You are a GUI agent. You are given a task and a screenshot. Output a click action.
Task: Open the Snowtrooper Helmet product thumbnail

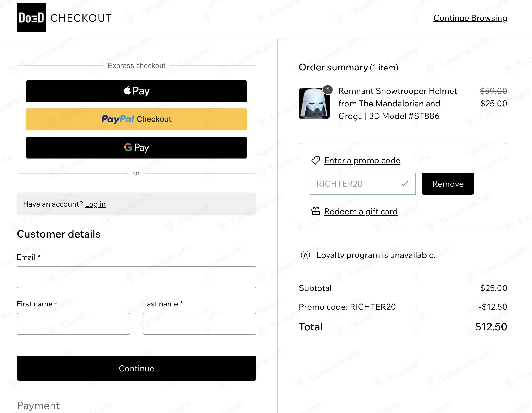pyautogui.click(x=314, y=103)
